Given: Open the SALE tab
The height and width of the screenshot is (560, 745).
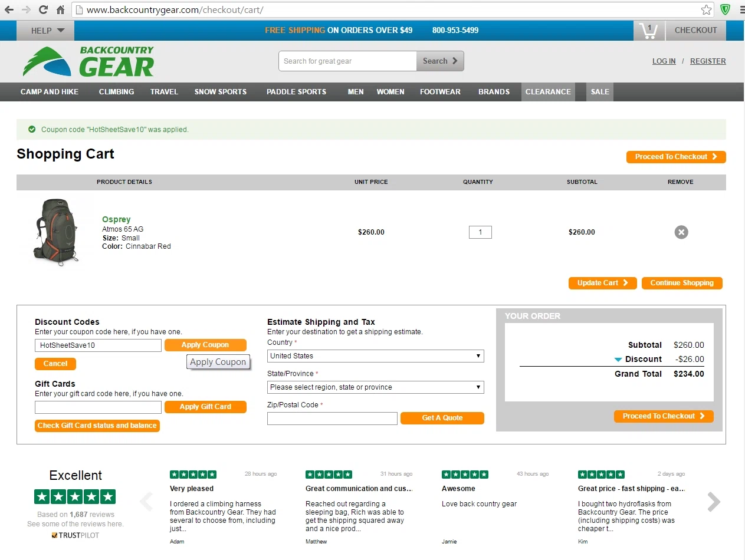Looking at the screenshot, I should point(600,92).
